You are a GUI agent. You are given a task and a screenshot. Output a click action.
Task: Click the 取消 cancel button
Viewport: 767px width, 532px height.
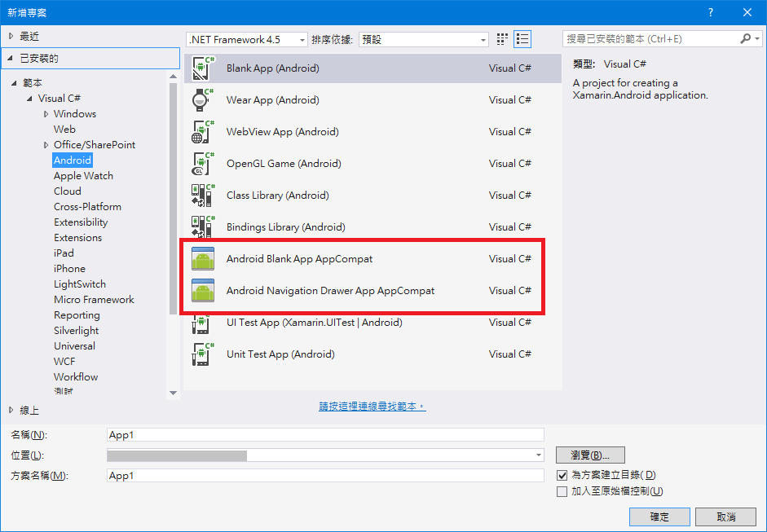coord(726,517)
